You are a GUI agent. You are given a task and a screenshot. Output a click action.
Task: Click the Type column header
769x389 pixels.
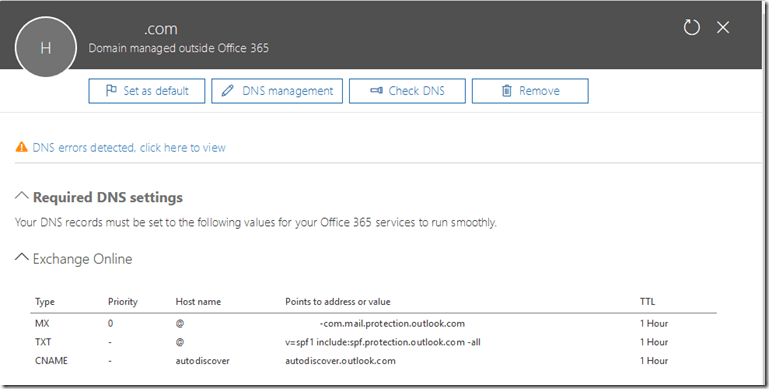45,302
